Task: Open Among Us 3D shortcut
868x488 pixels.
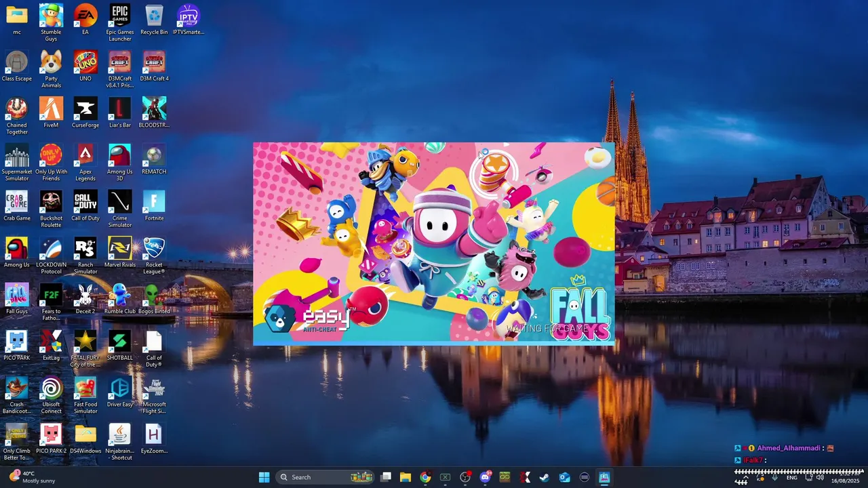Action: [120, 163]
